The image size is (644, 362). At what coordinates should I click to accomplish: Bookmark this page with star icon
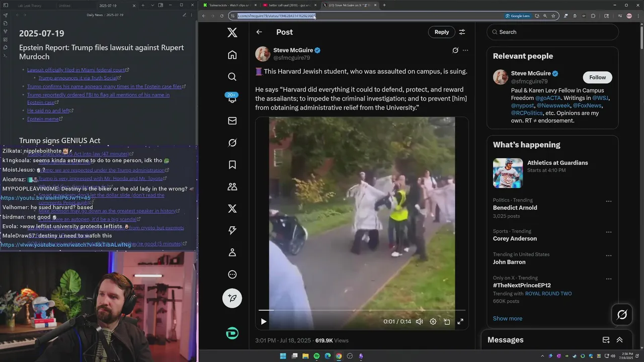click(553, 16)
